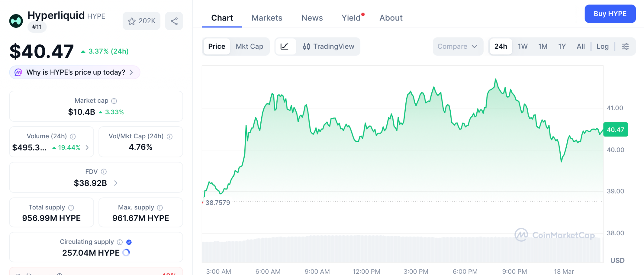Viewport: 644px width, 275px height.
Task: Expand FDV details chevron
Action: click(x=116, y=183)
